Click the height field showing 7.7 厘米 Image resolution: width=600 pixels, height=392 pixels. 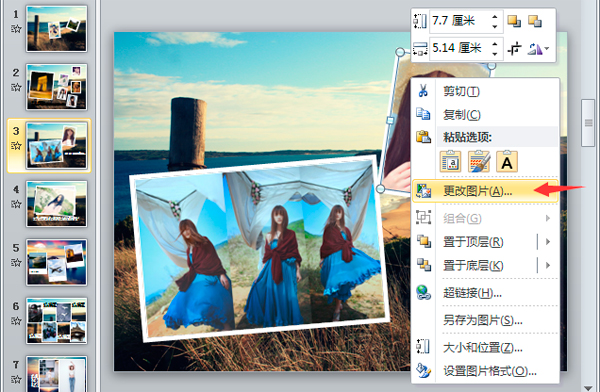click(460, 21)
